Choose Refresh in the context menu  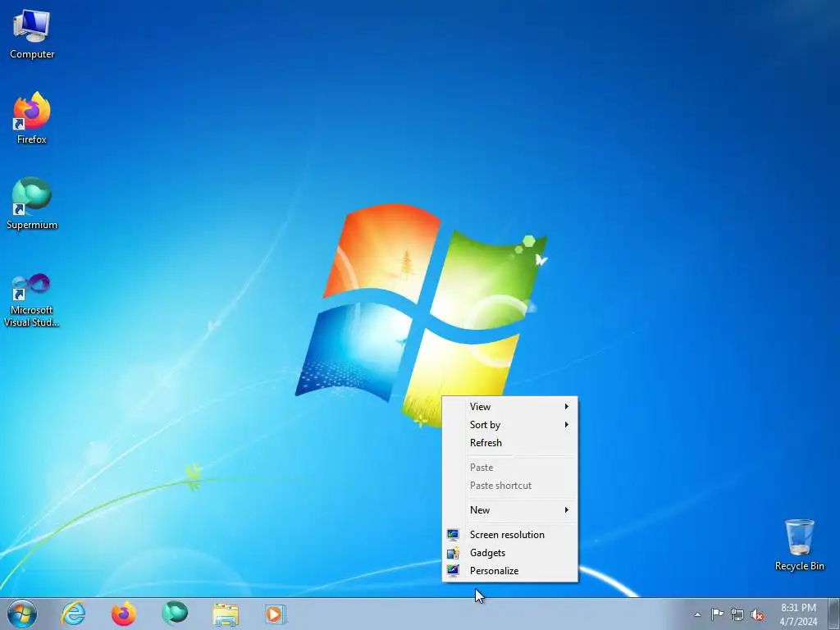510,443
